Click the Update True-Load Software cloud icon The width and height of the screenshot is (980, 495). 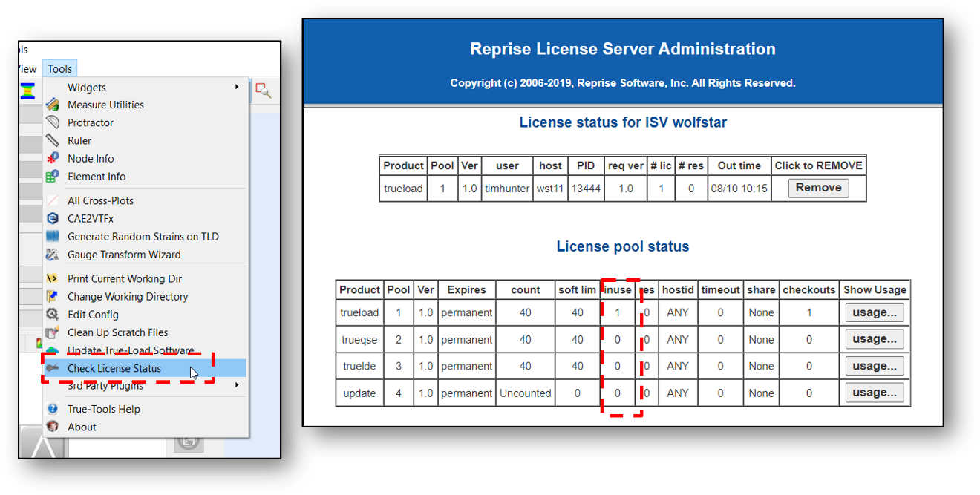[x=53, y=350]
